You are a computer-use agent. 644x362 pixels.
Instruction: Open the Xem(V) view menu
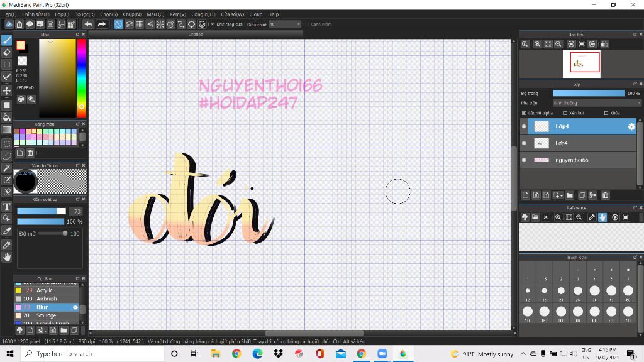[x=178, y=14]
